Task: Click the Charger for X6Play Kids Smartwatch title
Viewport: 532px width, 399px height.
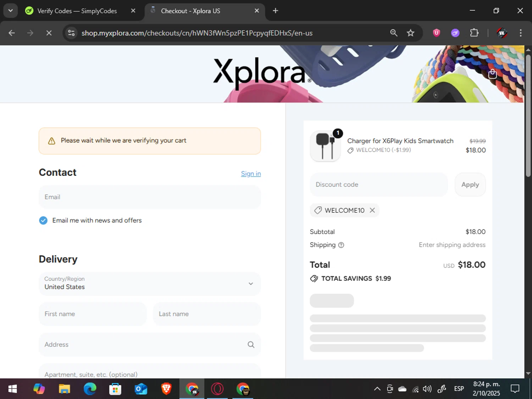Action: click(x=400, y=141)
